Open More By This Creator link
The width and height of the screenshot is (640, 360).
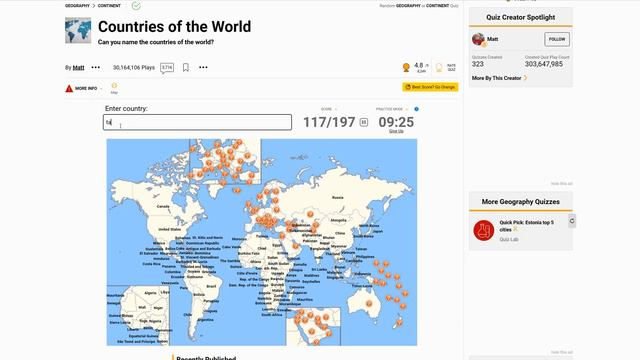499,78
